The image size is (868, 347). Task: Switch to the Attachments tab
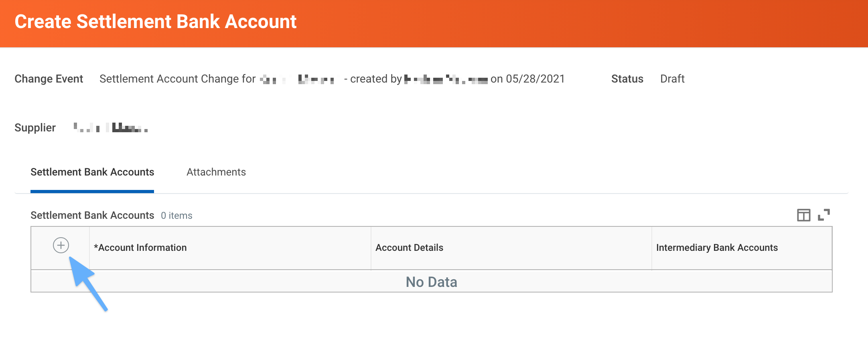[x=216, y=172]
